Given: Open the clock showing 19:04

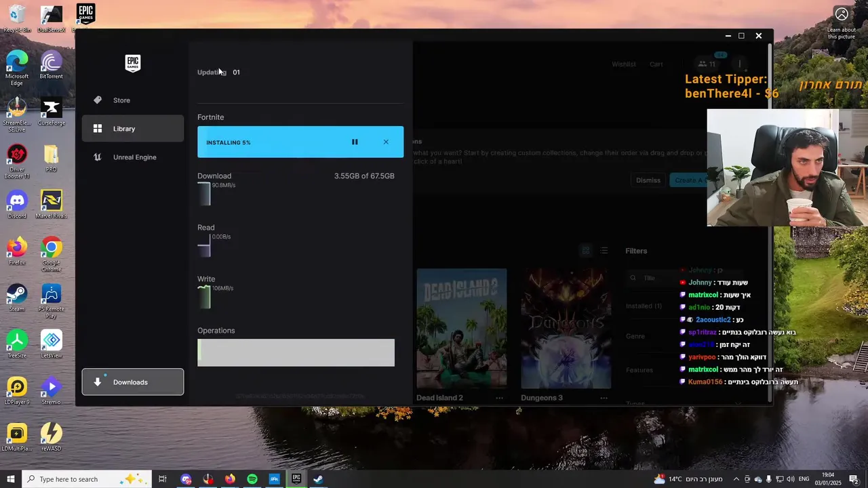Looking at the screenshot, I should [829, 479].
